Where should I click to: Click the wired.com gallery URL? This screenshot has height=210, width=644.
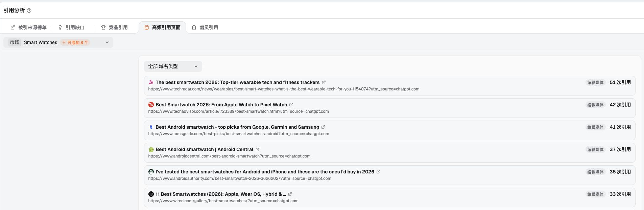click(223, 201)
